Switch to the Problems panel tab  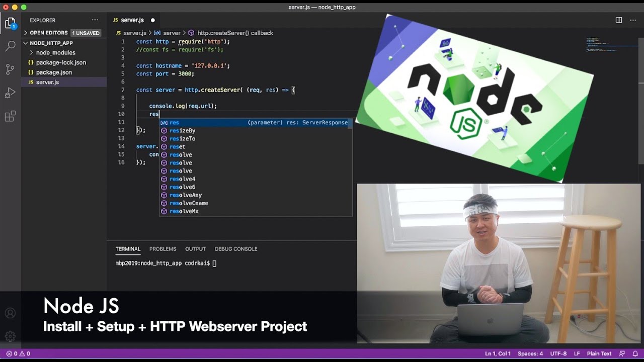tap(163, 249)
